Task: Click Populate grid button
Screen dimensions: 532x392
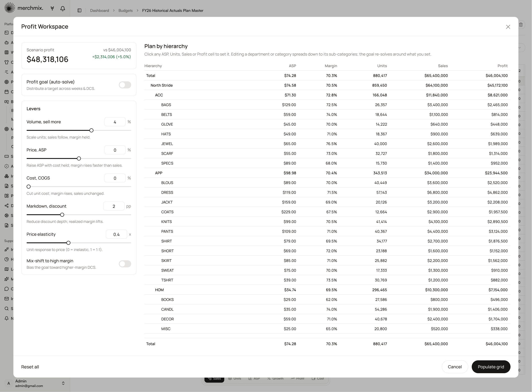Action: click(x=491, y=367)
